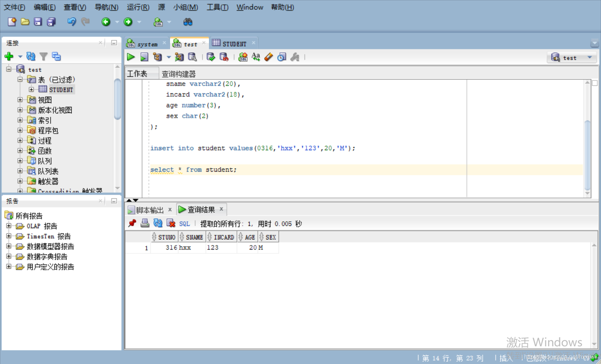Click the binoculars find icon

188,22
